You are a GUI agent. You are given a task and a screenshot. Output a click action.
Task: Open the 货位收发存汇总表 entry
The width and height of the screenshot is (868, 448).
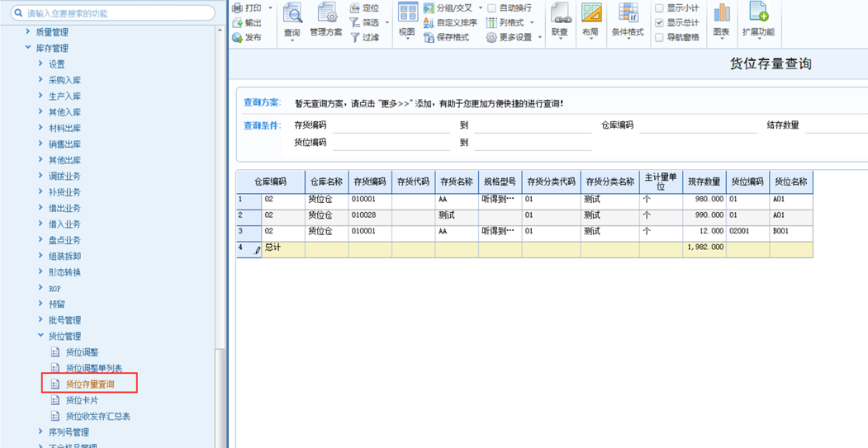click(x=98, y=416)
